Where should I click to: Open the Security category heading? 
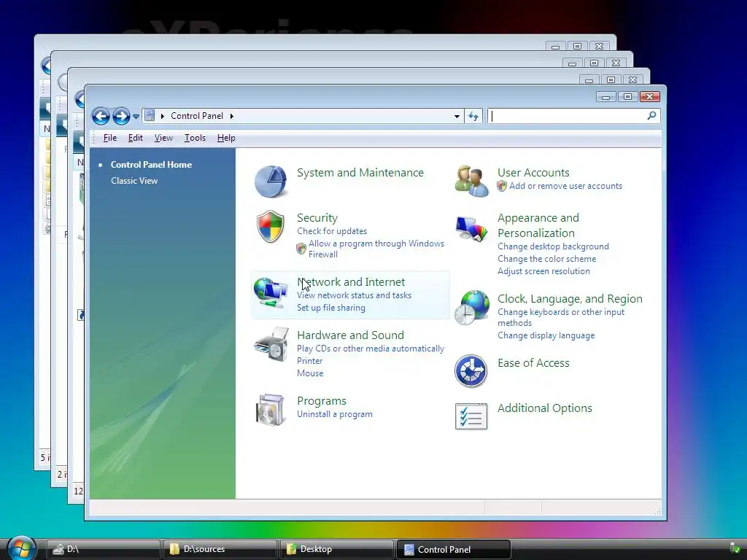[317, 217]
